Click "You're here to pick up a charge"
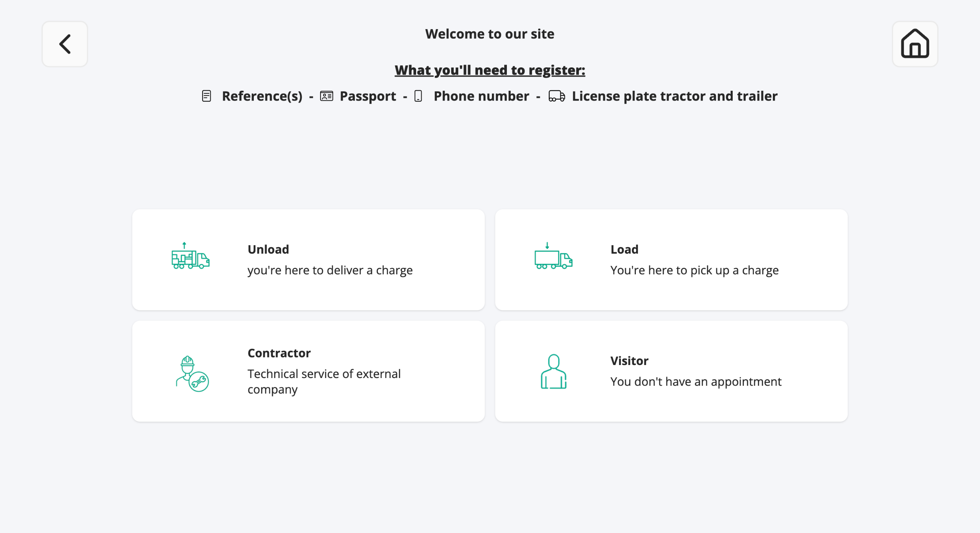 (694, 271)
